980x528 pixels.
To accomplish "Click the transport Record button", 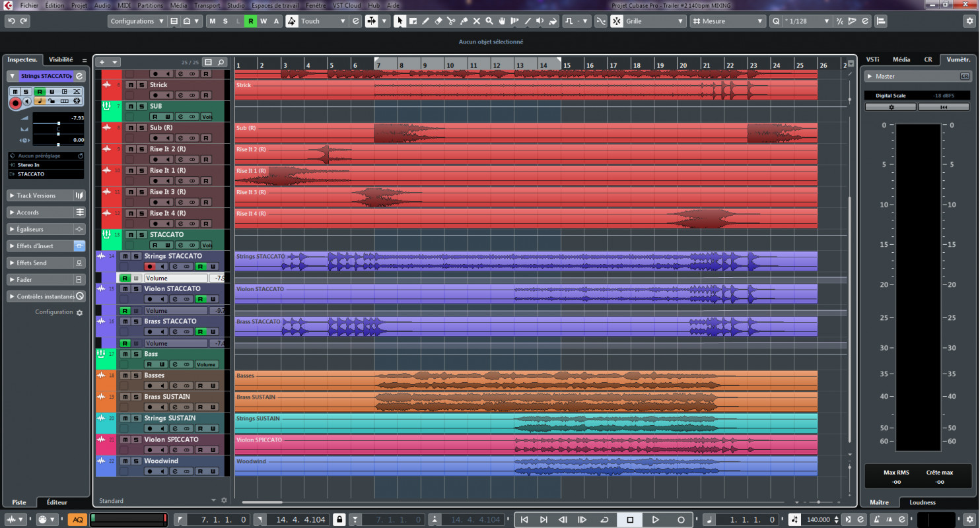I will 681,520.
